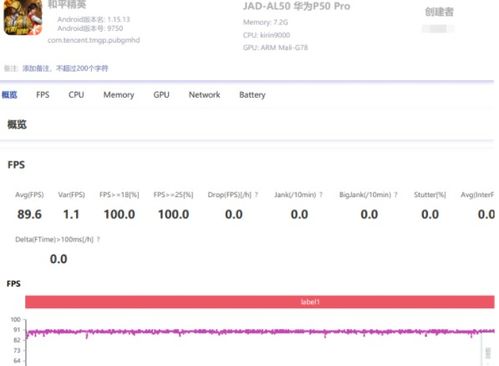499x366 pixels.
Task: Click help icon beside BigJank(/10min)
Action: (x=396, y=195)
